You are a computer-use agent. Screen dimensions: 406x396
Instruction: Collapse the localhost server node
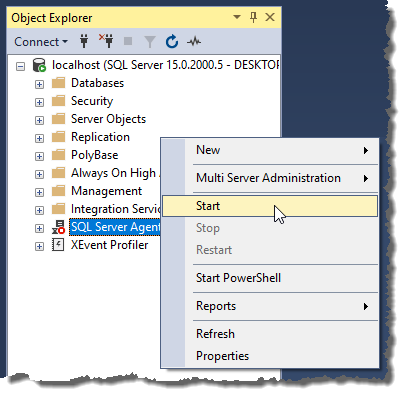[x=21, y=67]
